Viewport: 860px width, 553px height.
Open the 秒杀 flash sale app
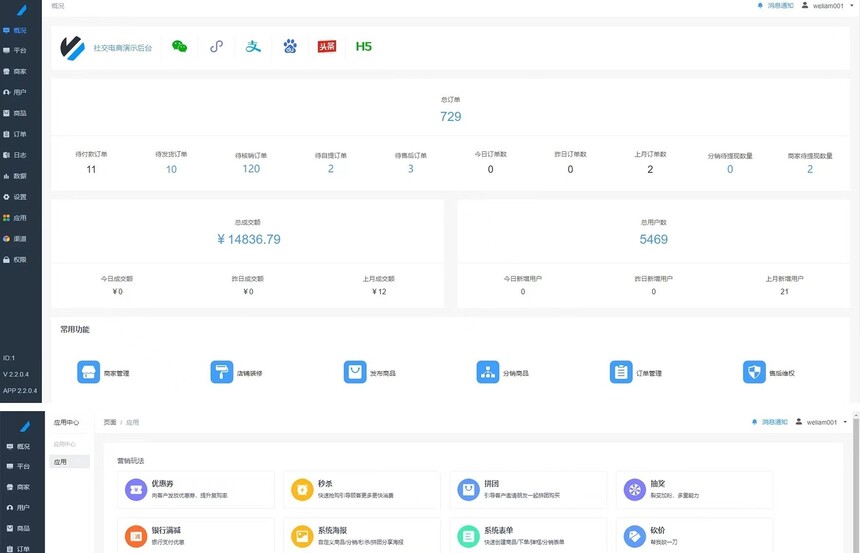click(x=301, y=489)
